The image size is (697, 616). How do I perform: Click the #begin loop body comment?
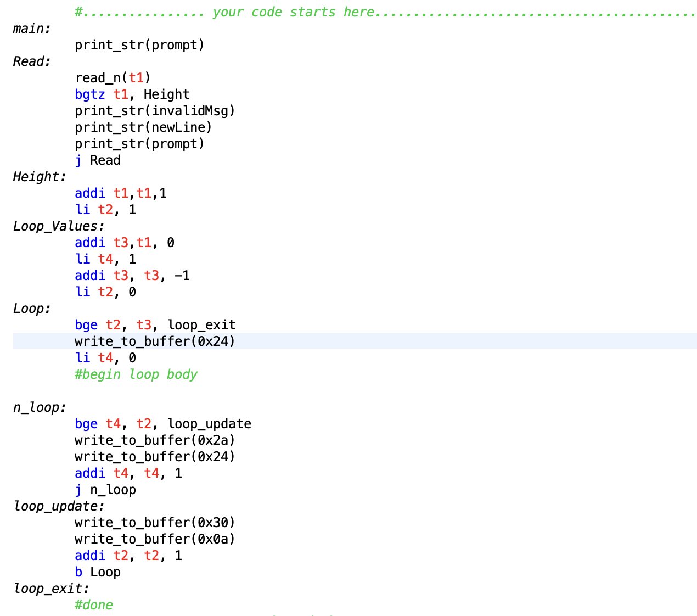136,374
